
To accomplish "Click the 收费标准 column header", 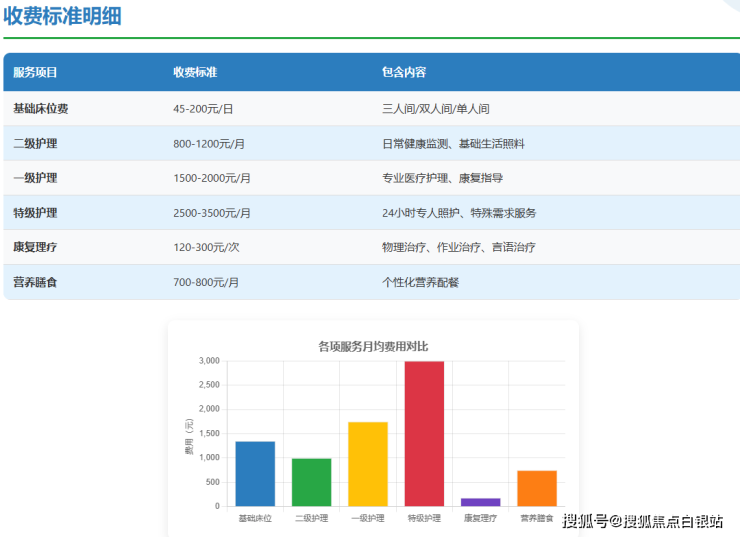I will tap(195, 73).
